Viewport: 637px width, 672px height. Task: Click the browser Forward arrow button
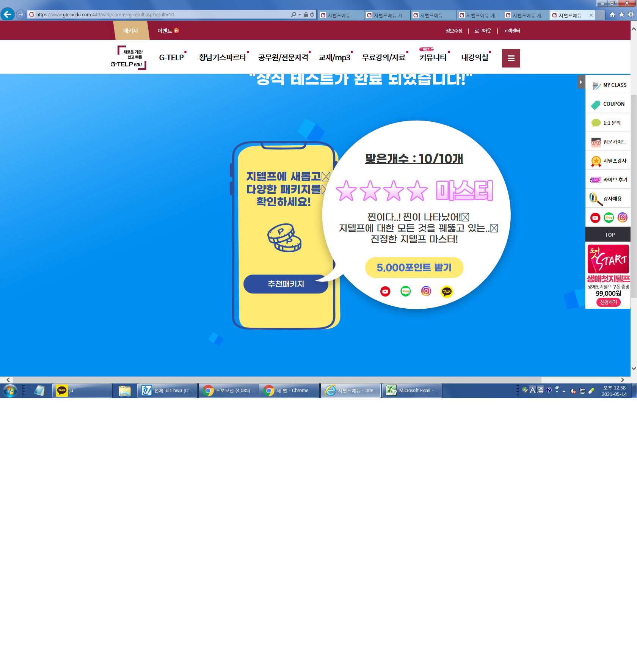click(21, 14)
